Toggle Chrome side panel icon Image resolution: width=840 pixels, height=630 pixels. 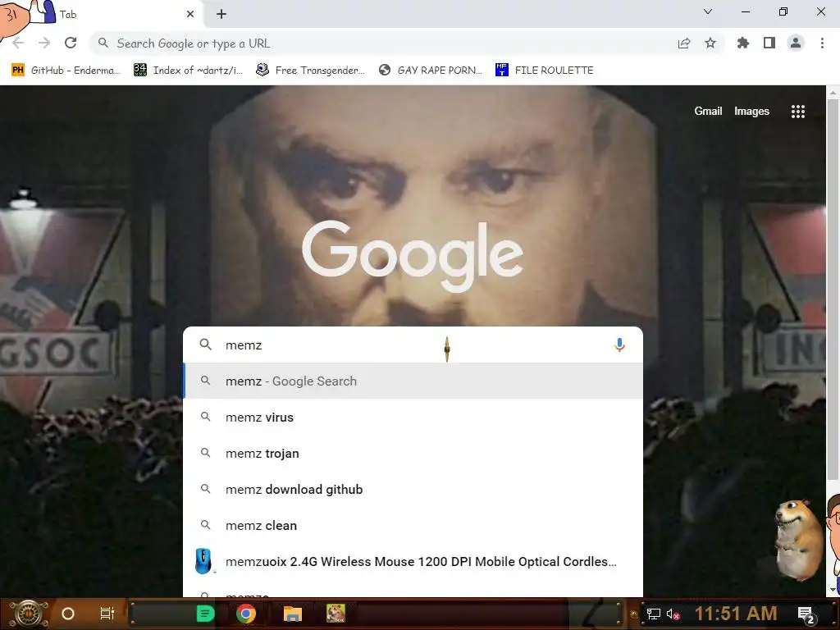[x=769, y=43]
